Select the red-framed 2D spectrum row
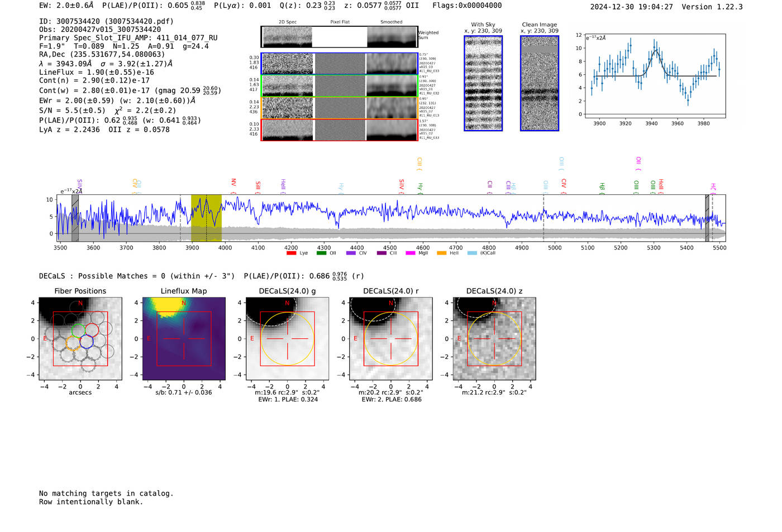Viewport: 782px width, 532px height. (x=340, y=130)
